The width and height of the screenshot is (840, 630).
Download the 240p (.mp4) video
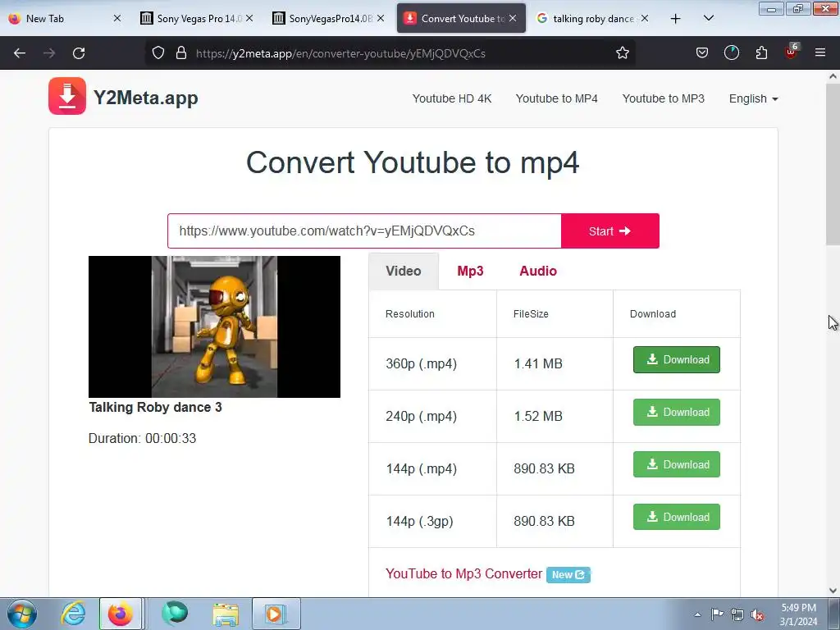click(677, 412)
